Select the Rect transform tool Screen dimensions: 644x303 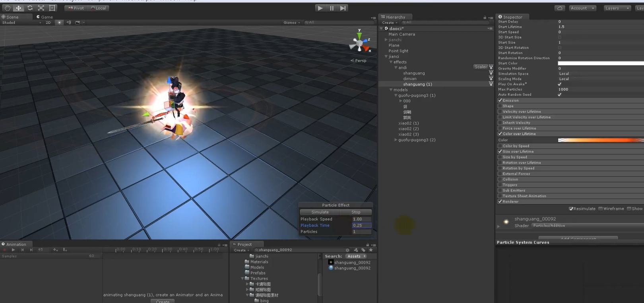coord(52,8)
